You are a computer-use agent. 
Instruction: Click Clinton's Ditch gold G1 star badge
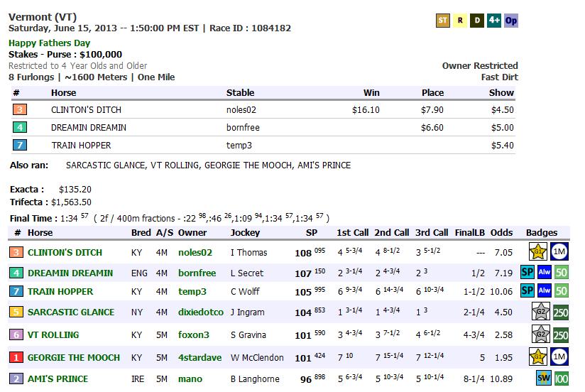(x=540, y=252)
